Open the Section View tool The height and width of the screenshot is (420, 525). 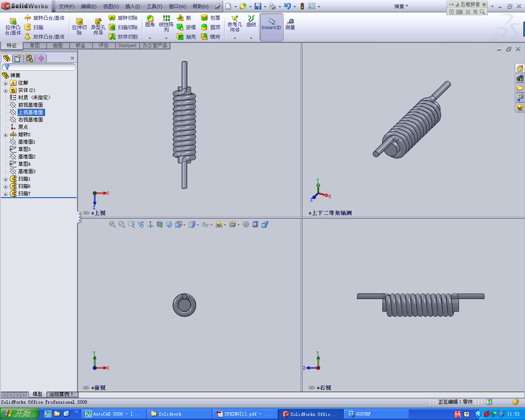[160, 224]
